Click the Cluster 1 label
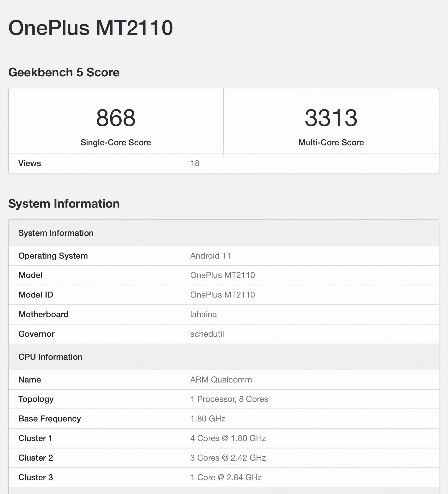Image resolution: width=448 pixels, height=494 pixels. pyautogui.click(x=35, y=438)
